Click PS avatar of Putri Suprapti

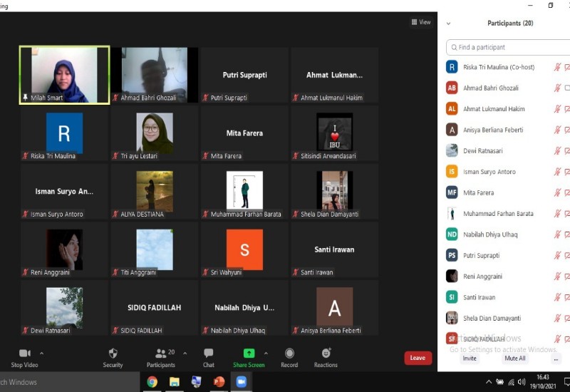pyautogui.click(x=452, y=255)
